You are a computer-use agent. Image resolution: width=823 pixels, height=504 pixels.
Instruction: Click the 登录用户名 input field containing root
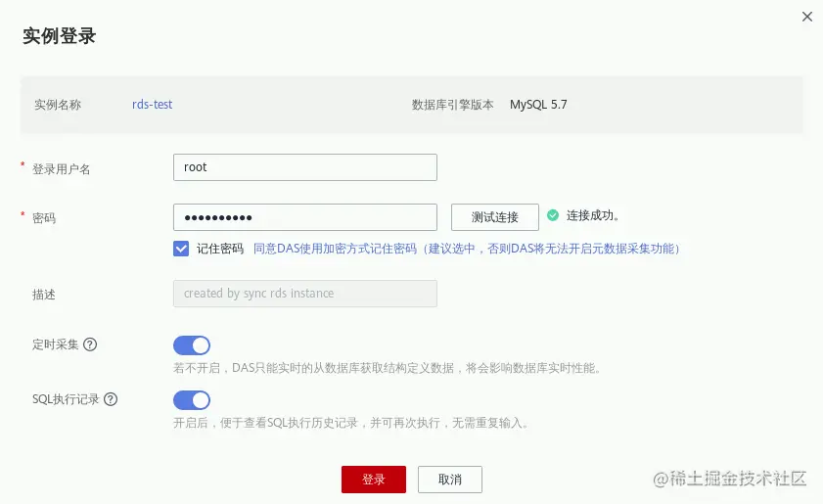[305, 167]
